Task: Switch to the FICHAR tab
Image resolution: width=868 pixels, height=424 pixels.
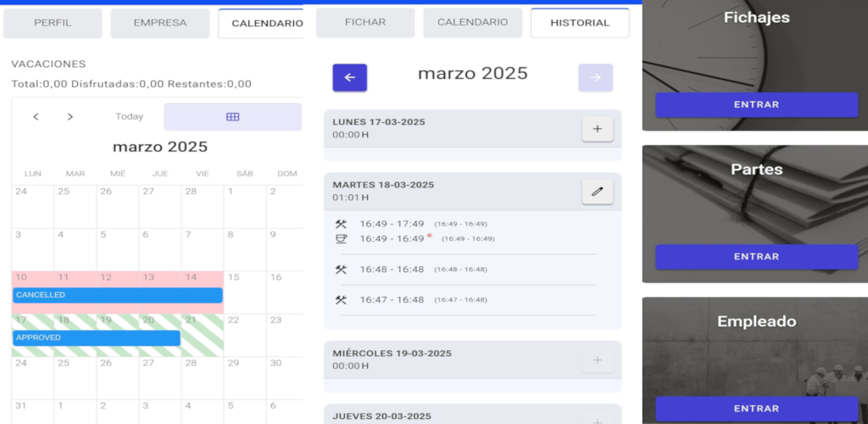Action: 365,23
